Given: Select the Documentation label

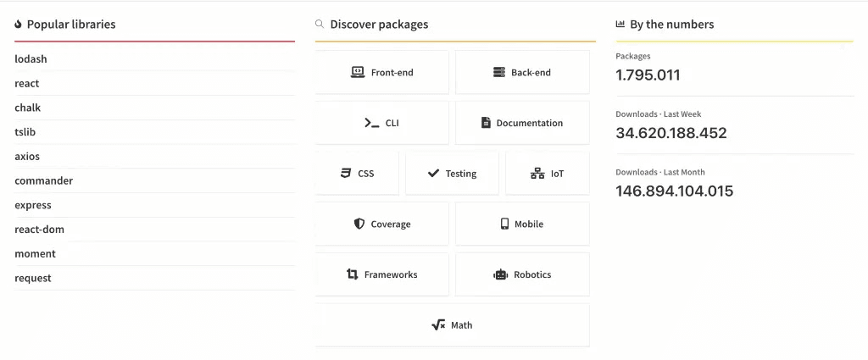Looking at the screenshot, I should coord(530,123).
